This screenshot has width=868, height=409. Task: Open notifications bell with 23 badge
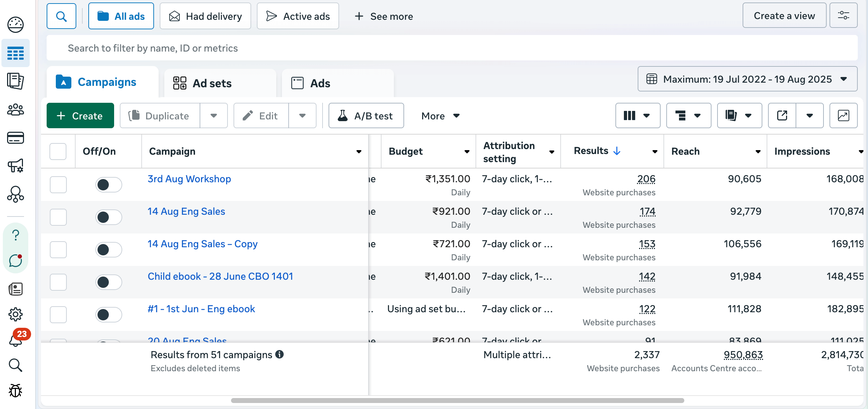coord(16,340)
